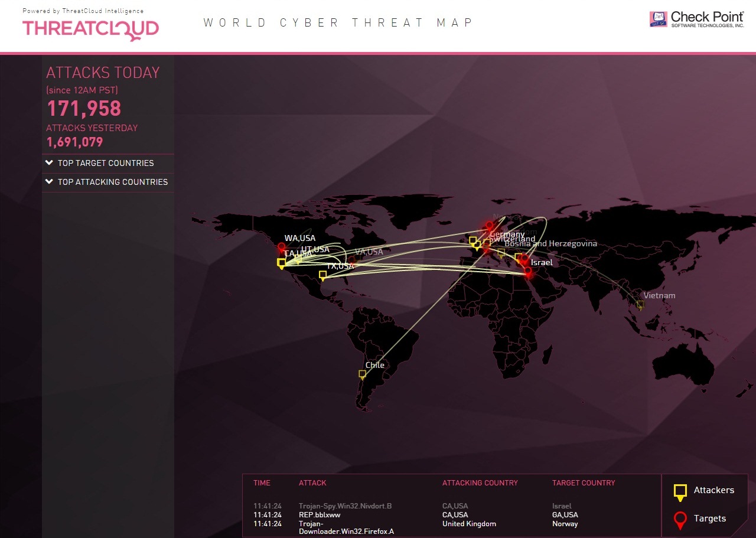Screen dimensions: 756x538
Task: Click the Attacks Today count 171,958
Action: [84, 109]
